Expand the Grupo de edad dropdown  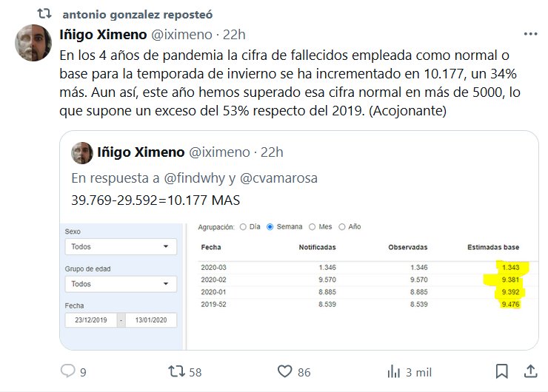pos(120,284)
